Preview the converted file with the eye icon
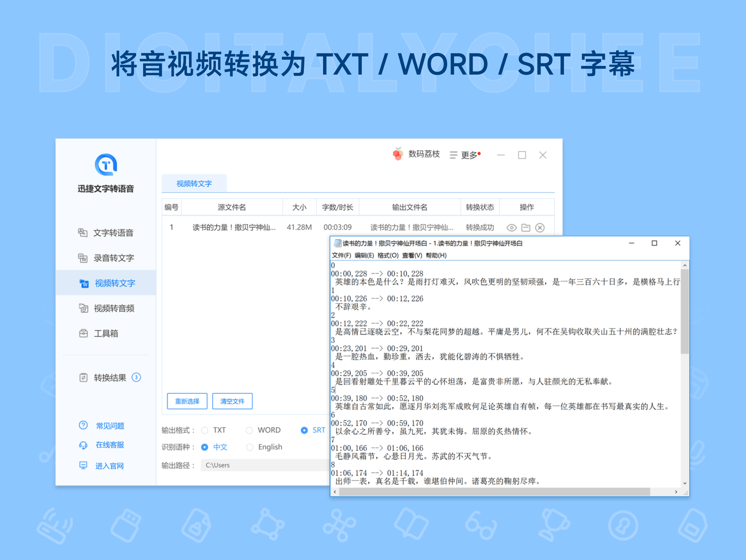Screen dimensions: 746x560 tap(511, 227)
